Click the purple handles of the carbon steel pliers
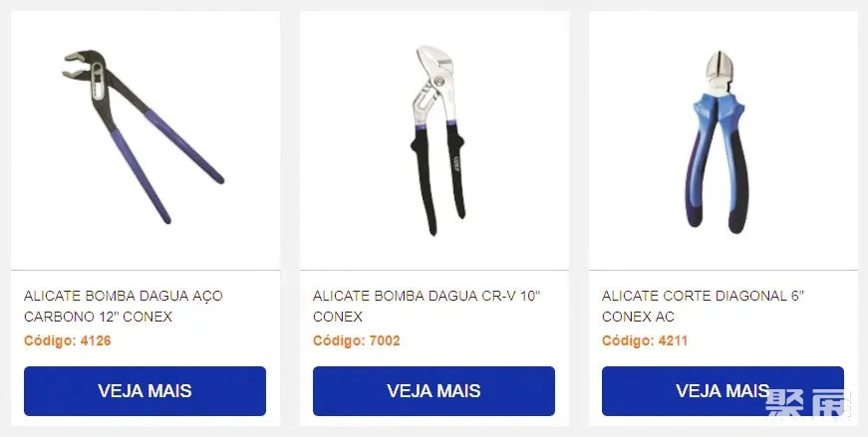868x437 pixels. tap(168, 165)
